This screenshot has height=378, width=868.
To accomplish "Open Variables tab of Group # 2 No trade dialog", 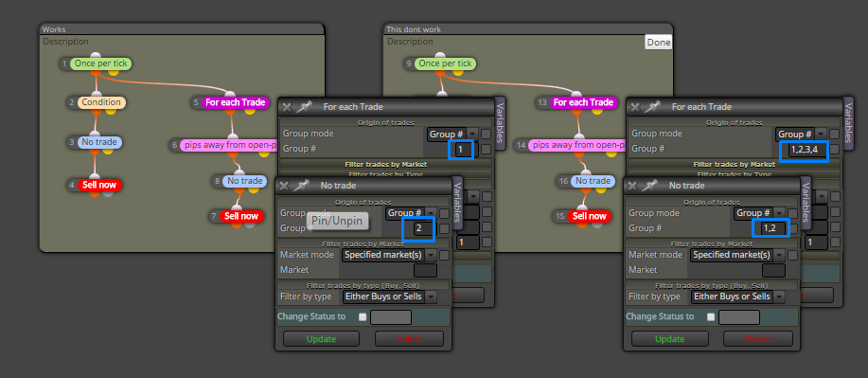I will [x=458, y=203].
